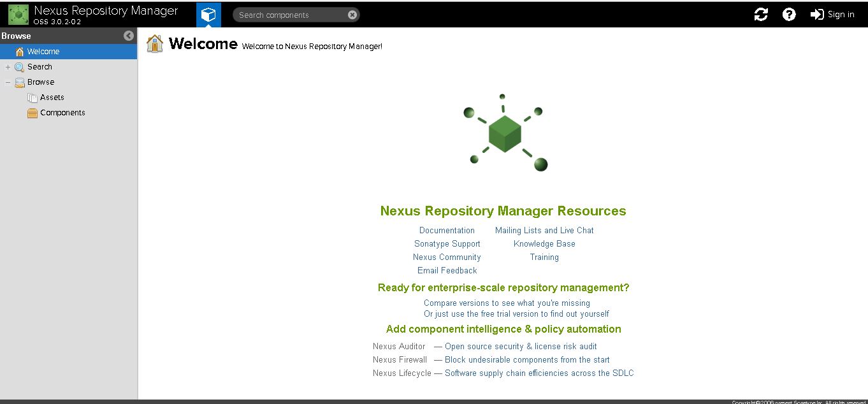
Task: Click the magnifier icon next to Search
Action: click(x=18, y=66)
